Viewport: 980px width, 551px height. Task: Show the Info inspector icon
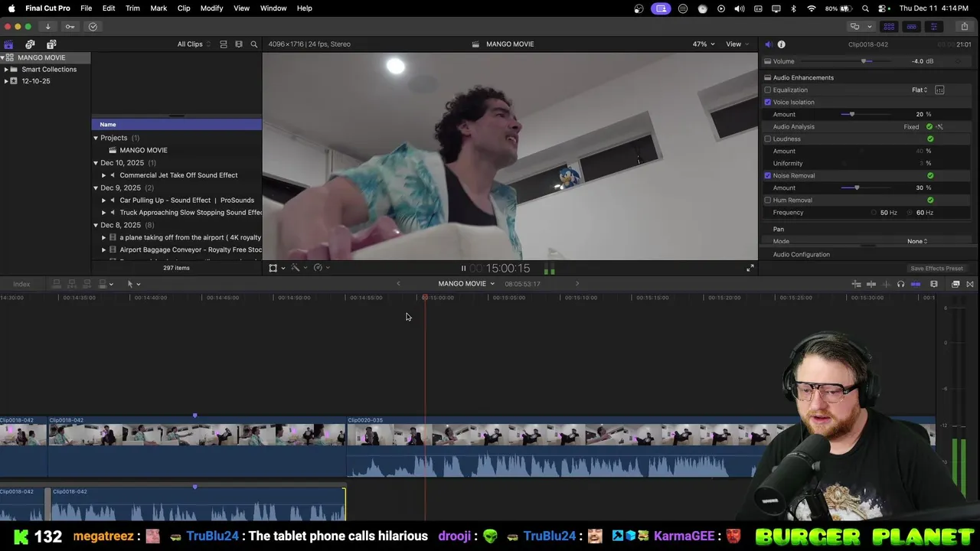click(x=781, y=44)
